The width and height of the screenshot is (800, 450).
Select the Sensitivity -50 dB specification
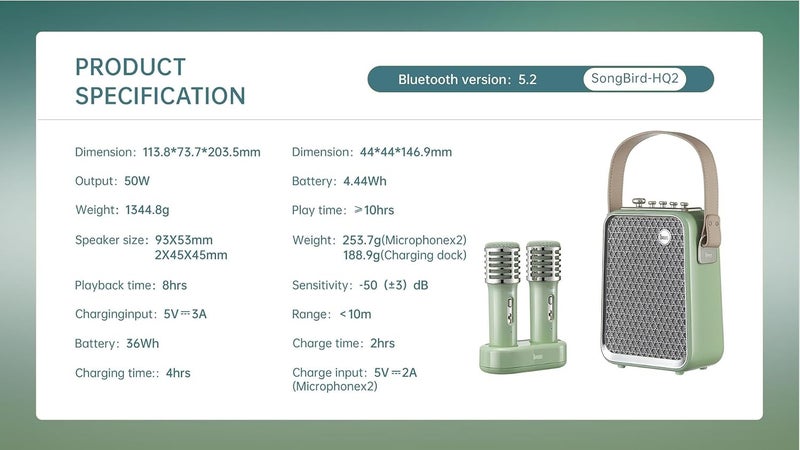click(360, 285)
